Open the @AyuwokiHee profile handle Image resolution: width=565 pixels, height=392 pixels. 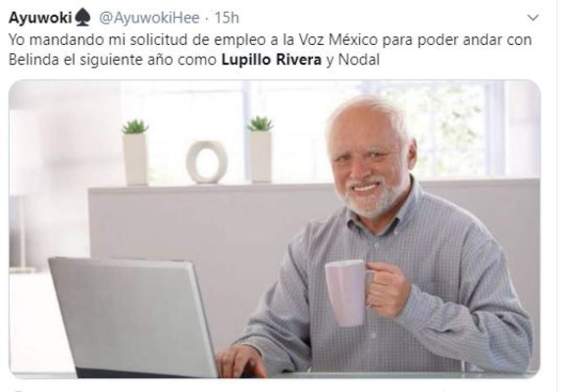point(149,18)
